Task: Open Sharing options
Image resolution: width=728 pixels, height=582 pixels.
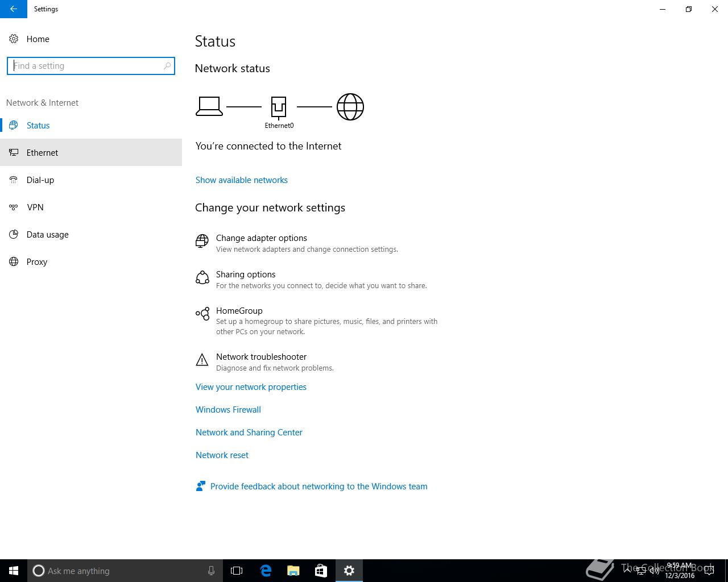Action: (311, 280)
